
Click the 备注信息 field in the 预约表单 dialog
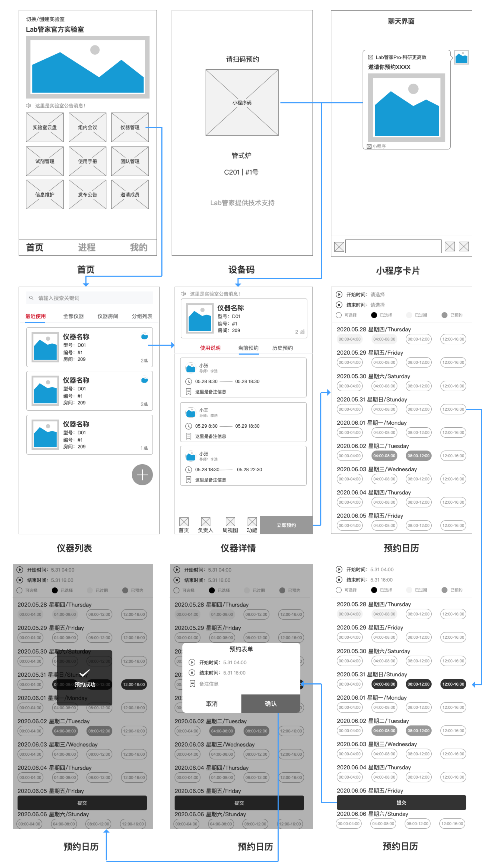204,684
